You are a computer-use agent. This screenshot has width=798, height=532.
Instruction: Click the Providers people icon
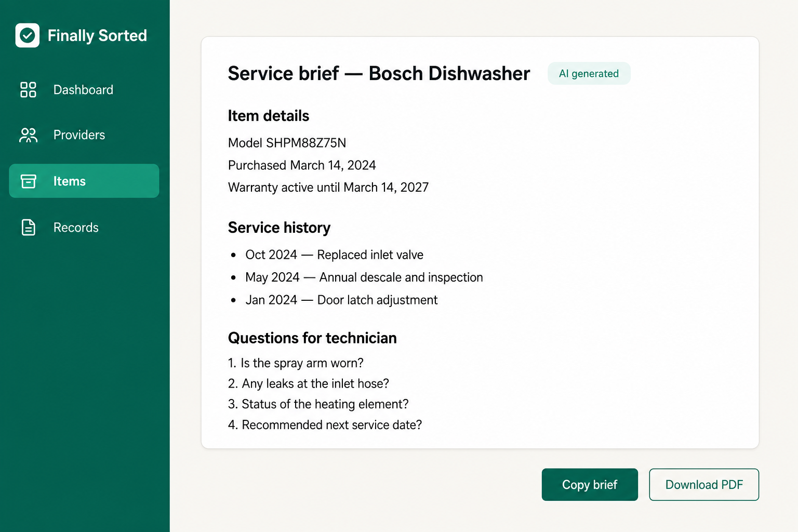click(28, 135)
